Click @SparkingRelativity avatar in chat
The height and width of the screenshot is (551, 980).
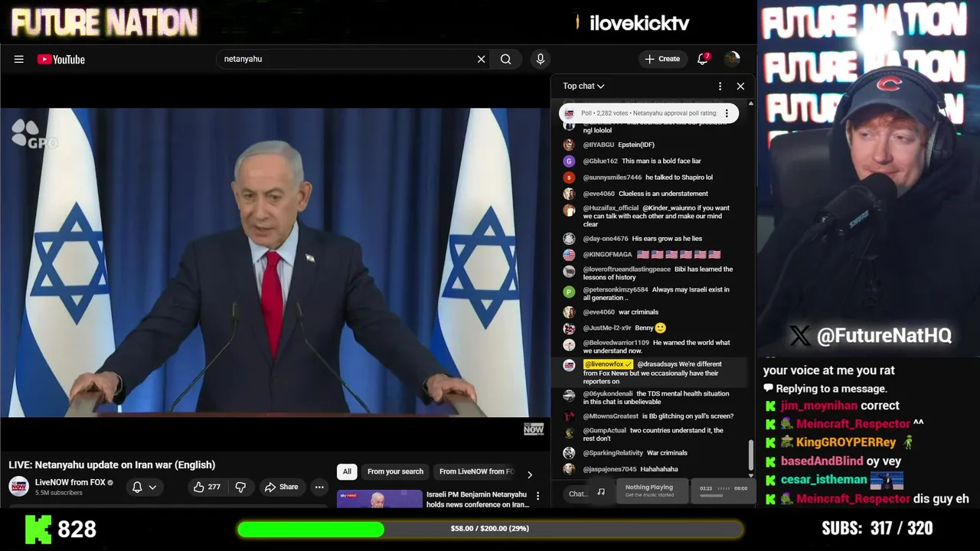coord(569,453)
